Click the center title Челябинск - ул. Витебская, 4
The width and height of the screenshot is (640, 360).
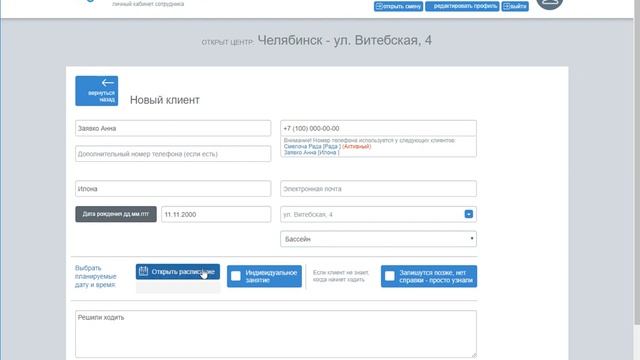344,40
